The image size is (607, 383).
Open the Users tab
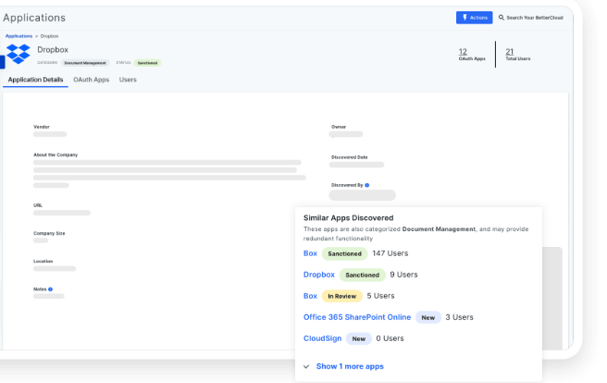[x=128, y=80]
